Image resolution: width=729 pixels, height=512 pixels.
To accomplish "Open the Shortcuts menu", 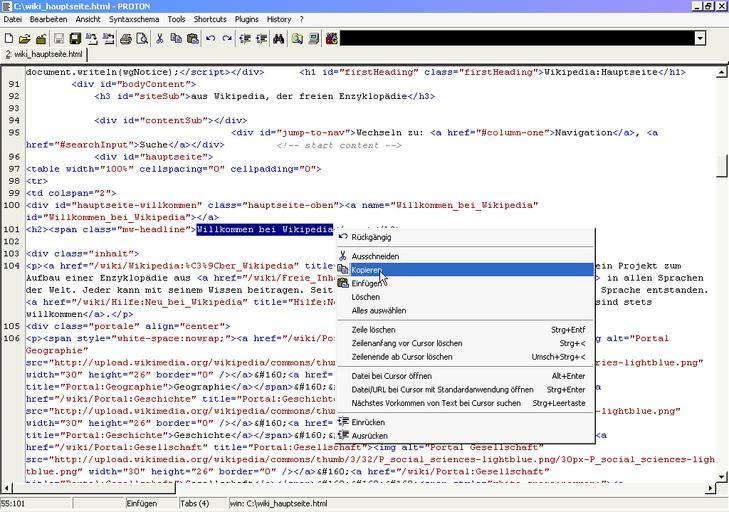I will 210,20.
